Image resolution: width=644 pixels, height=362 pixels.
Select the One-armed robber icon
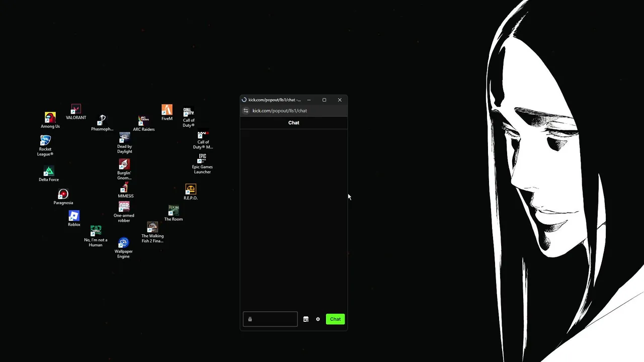coord(124,212)
